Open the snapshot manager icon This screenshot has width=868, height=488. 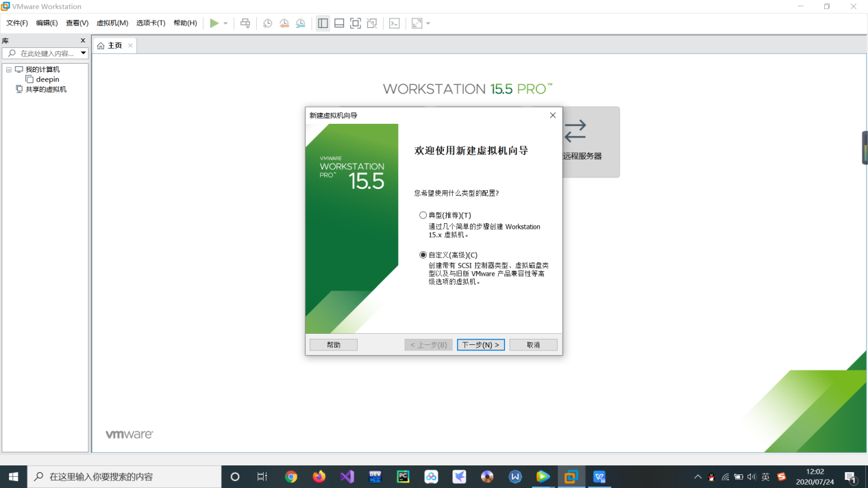(x=301, y=23)
